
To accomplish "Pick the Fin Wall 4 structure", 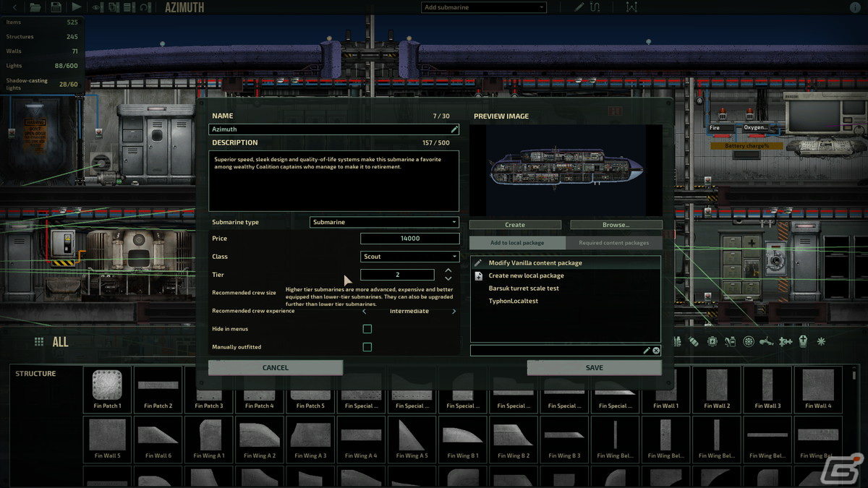I will tap(817, 390).
